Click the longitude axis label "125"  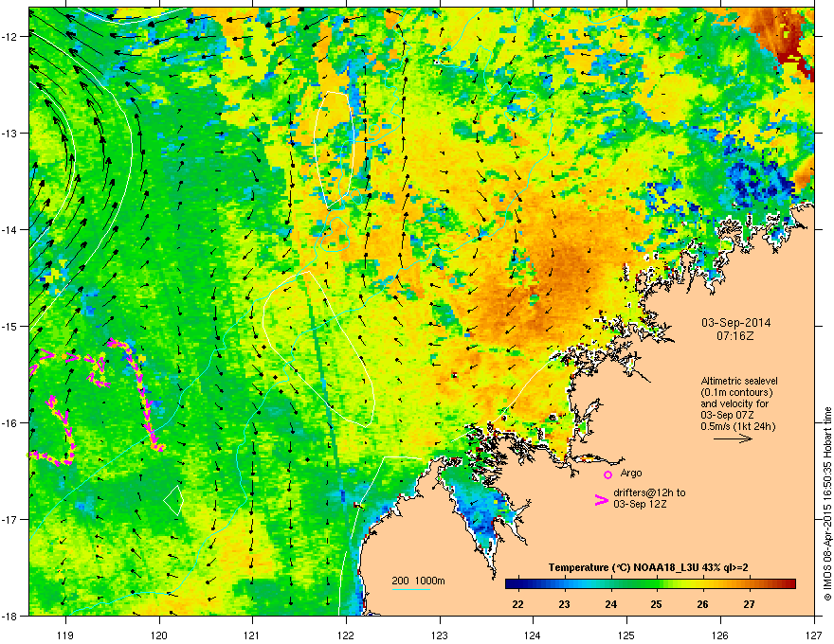pos(626,635)
